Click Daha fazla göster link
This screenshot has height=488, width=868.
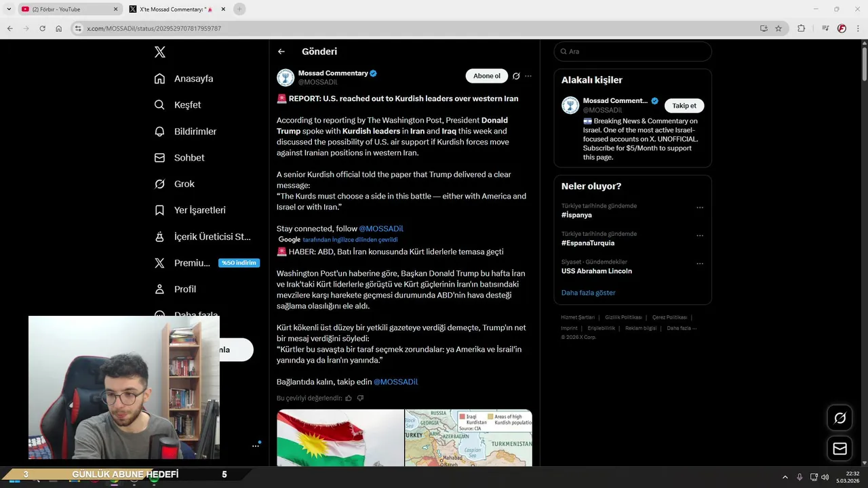[589, 293]
